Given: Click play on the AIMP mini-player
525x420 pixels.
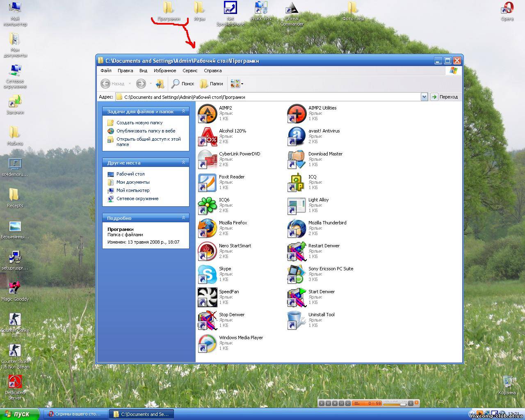Looking at the screenshot, I should click(322, 404).
